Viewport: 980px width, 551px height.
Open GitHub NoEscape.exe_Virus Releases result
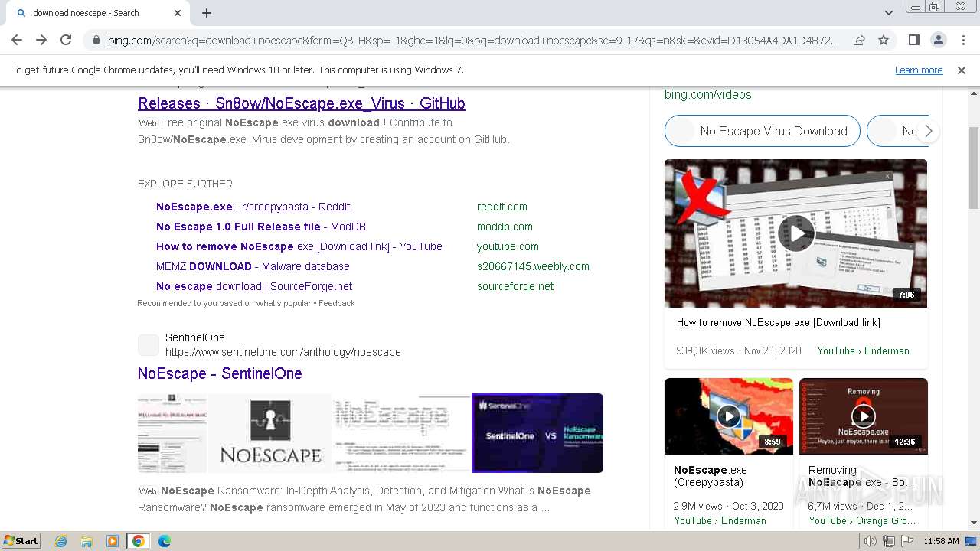[302, 103]
